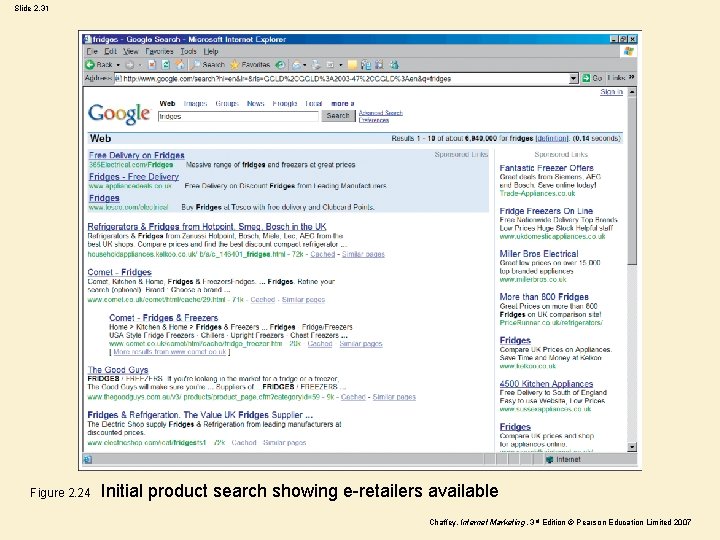Open the 'Comet - Fridges' result
The image size is (720, 540).
point(119,272)
